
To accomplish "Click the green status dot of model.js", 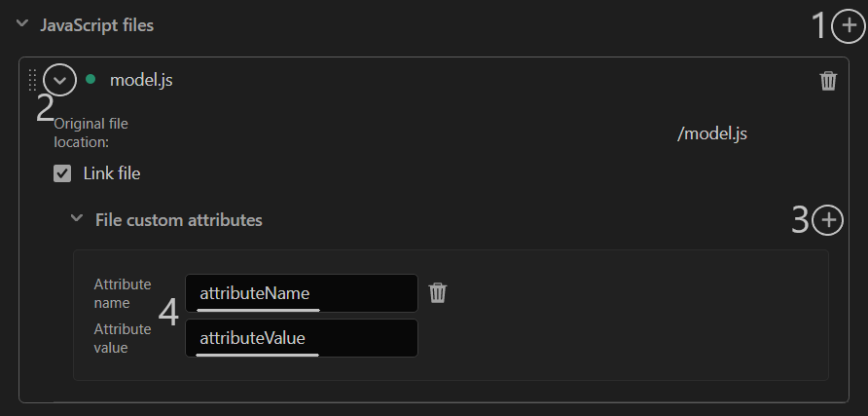I will [x=90, y=80].
